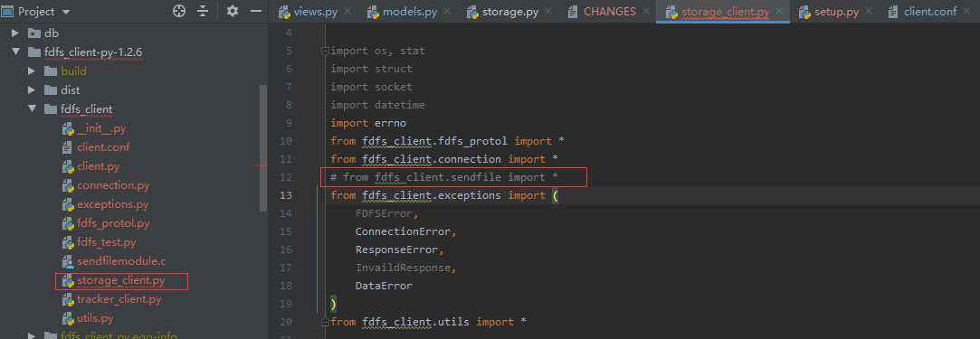Image resolution: width=980 pixels, height=339 pixels.
Task: Click the locate-in-project target icon
Action: point(179,11)
